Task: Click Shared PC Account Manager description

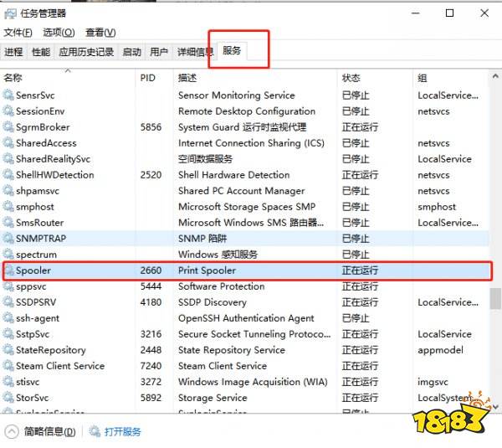Action: (242, 191)
